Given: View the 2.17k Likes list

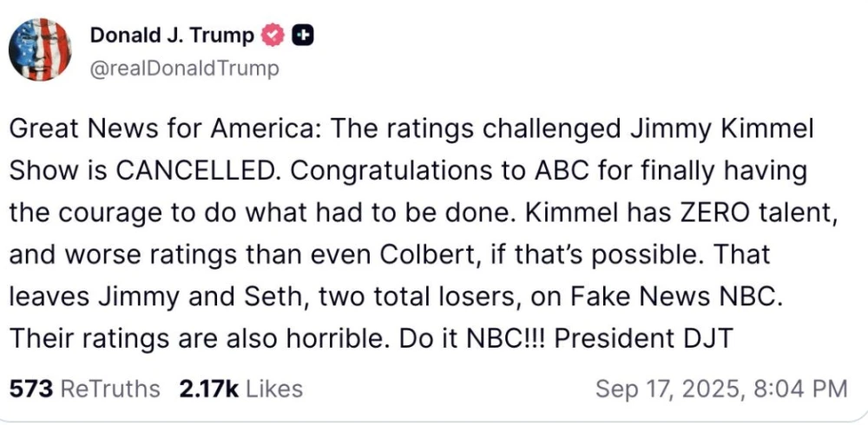Looking at the screenshot, I should point(240,389).
